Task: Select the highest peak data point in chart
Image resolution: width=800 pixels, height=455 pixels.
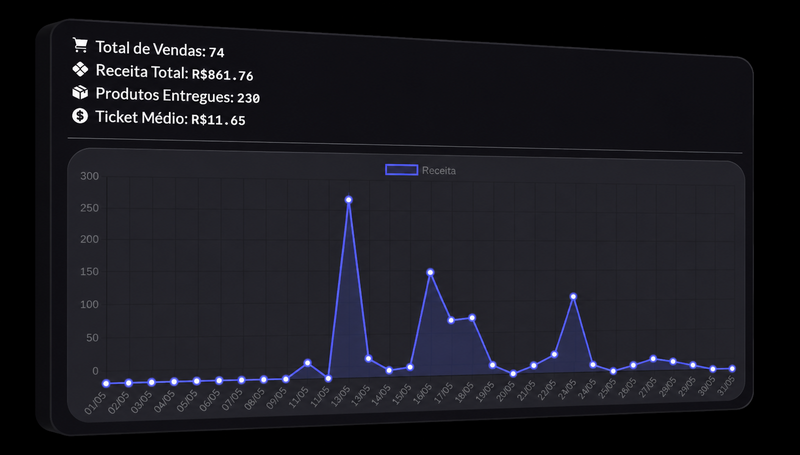Action: click(x=348, y=200)
